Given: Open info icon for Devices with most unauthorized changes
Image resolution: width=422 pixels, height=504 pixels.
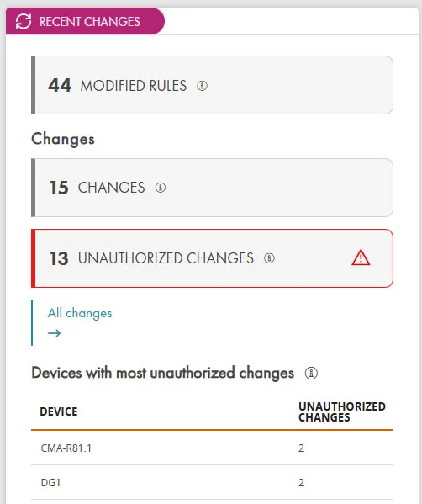Looking at the screenshot, I should tap(311, 374).
